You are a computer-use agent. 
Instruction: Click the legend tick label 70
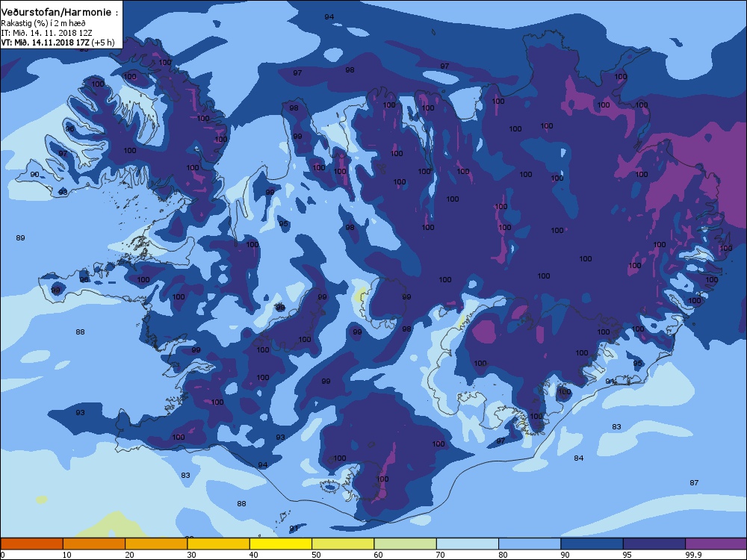point(441,555)
